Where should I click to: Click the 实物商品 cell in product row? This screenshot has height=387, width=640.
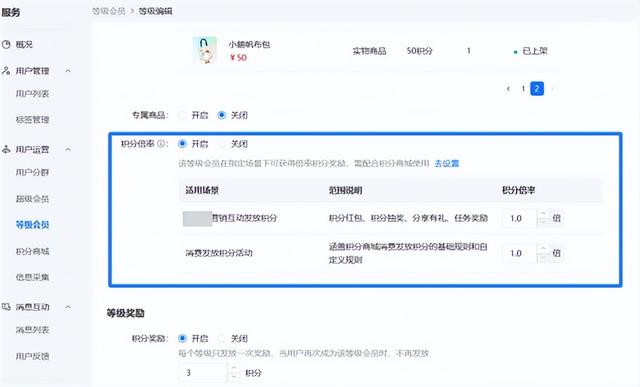point(369,51)
